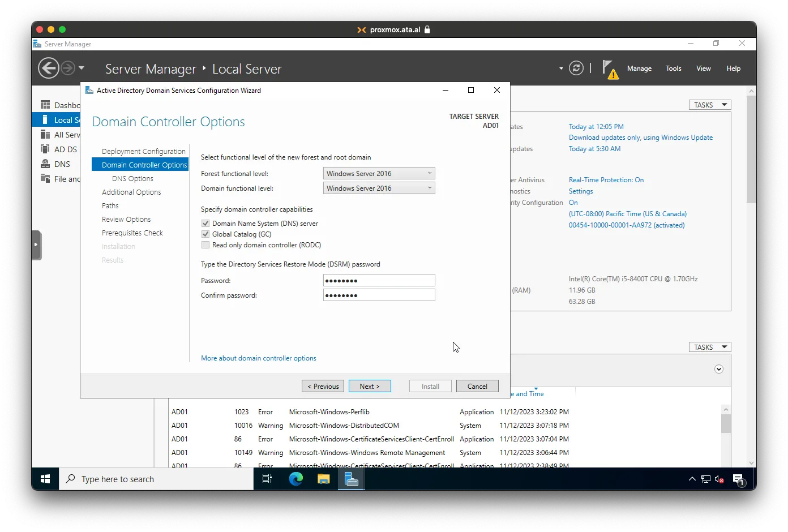Open Today at 12:05 PM updates link

(x=596, y=127)
